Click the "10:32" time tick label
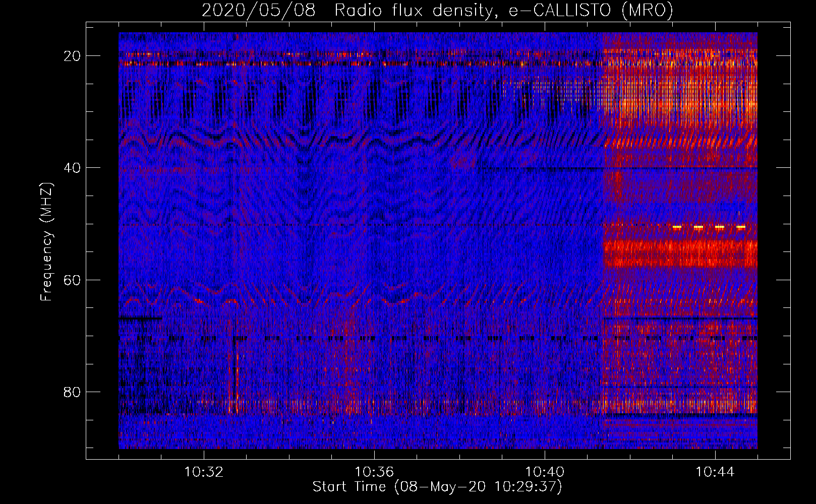This screenshot has height=504, width=816. click(x=204, y=472)
